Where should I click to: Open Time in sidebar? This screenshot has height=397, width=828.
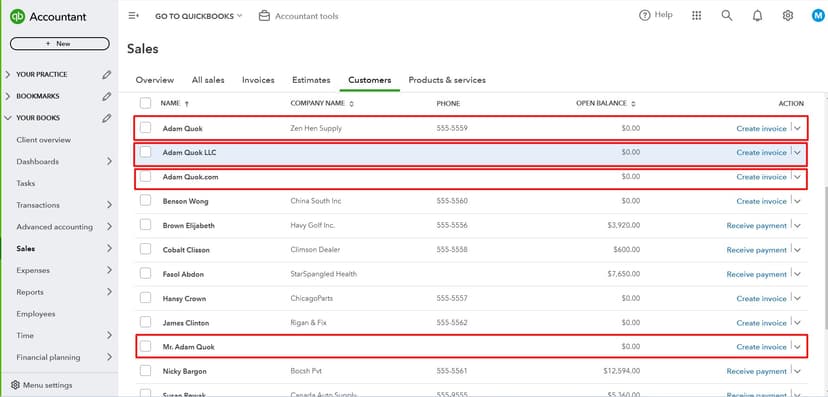click(x=25, y=335)
